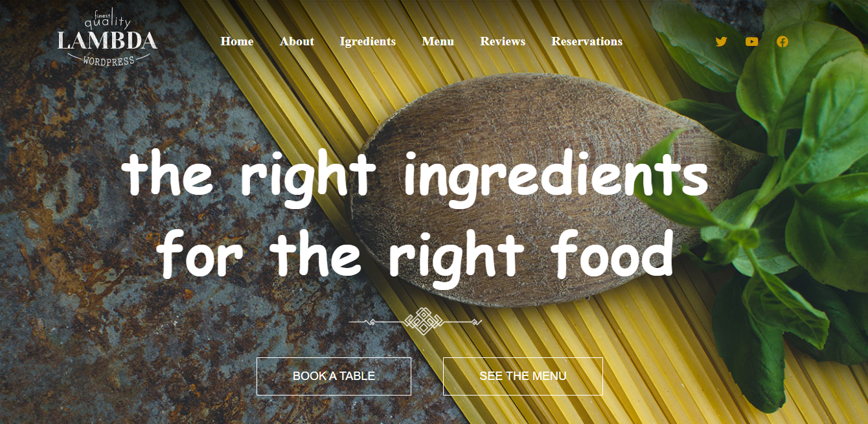The image size is (868, 424).
Task: Click the SEE THE MENU button
Action: pos(523,376)
